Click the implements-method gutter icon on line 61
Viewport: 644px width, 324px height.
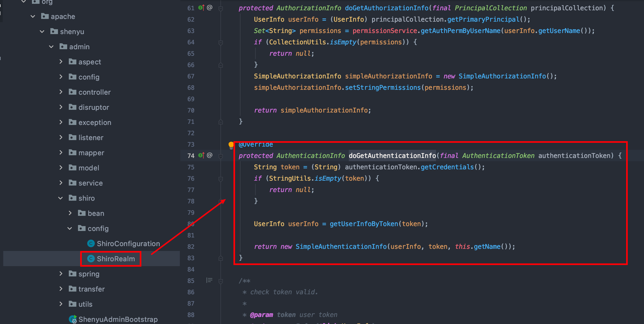[201, 8]
